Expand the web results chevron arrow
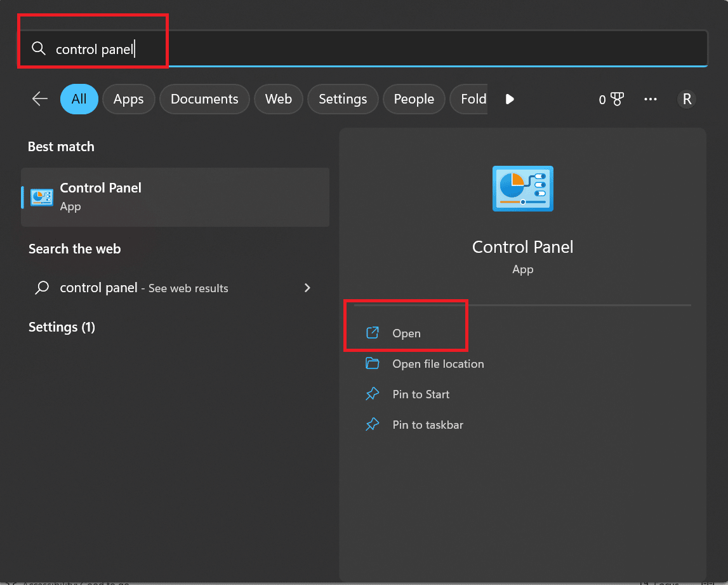Image resolution: width=728 pixels, height=585 pixels. click(307, 288)
